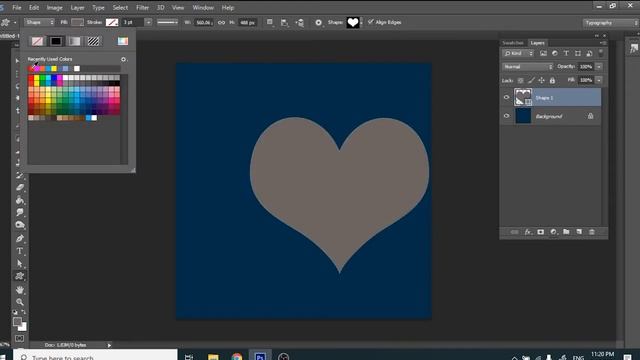Choose the Gradient fill option

(74, 41)
